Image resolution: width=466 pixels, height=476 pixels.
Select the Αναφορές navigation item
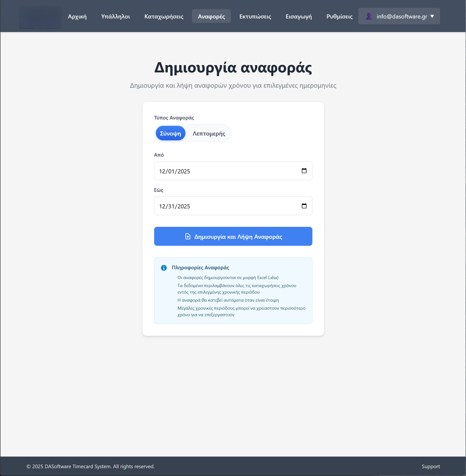coord(211,16)
